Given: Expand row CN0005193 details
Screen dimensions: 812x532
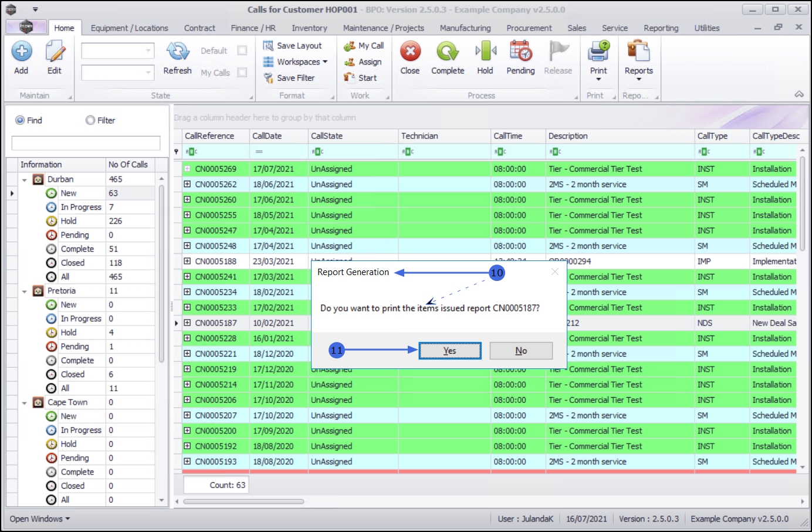Looking at the screenshot, I should pyautogui.click(x=187, y=462).
